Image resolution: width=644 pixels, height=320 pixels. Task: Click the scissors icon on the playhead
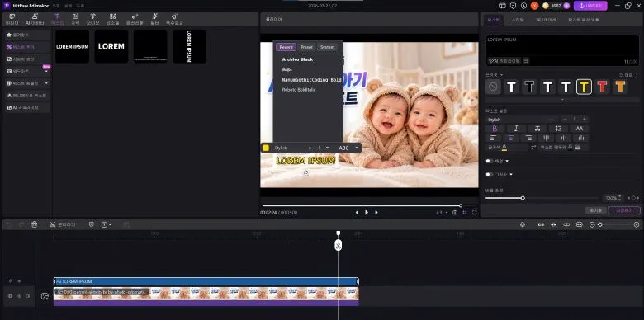coord(338,245)
